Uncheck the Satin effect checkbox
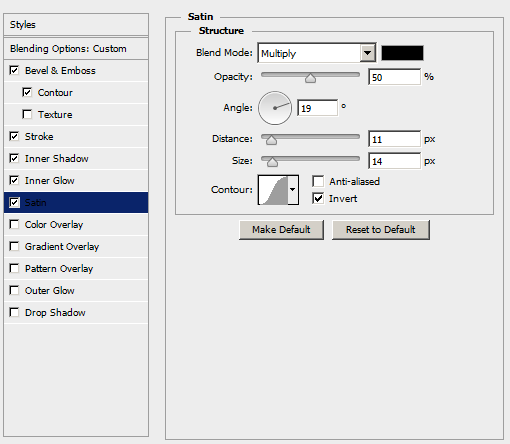The height and width of the screenshot is (444, 510). (14, 202)
